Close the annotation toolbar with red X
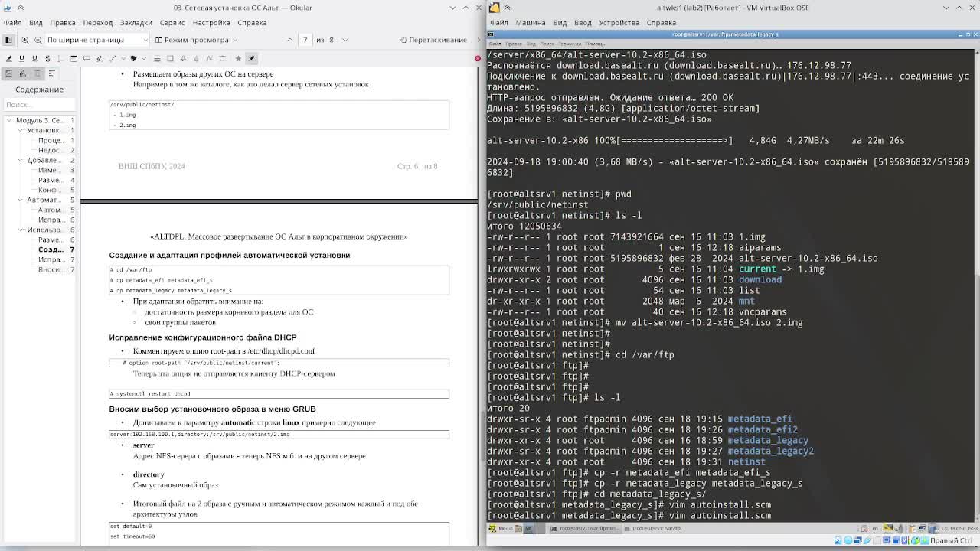This screenshot has width=980, height=551. 477,58
